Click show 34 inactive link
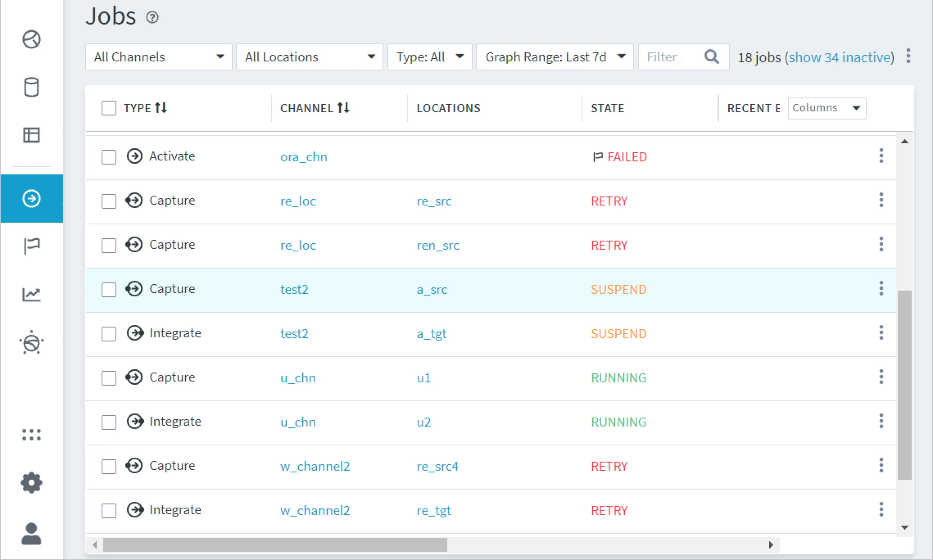Screen dimensions: 933x560 tap(840, 57)
